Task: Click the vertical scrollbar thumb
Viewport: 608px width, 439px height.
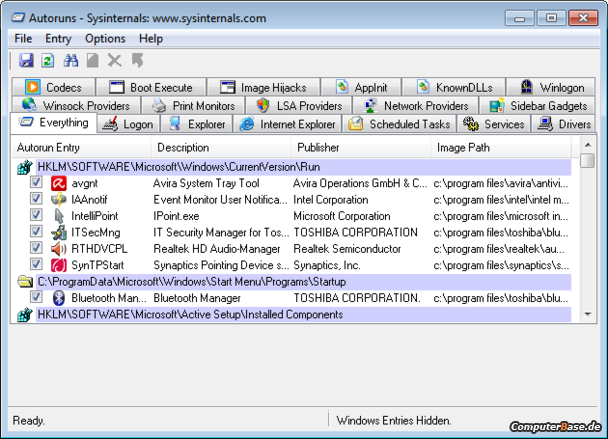Action: pyautogui.click(x=588, y=161)
